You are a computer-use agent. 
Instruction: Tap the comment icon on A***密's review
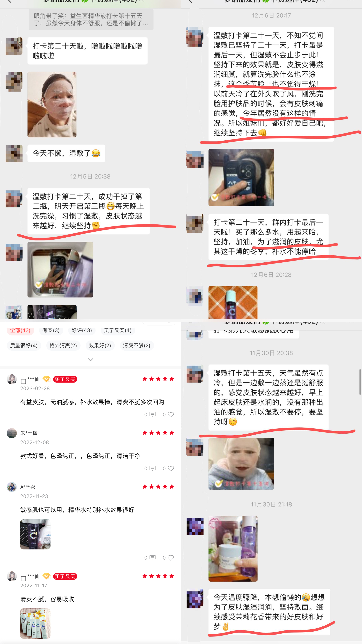(152, 558)
